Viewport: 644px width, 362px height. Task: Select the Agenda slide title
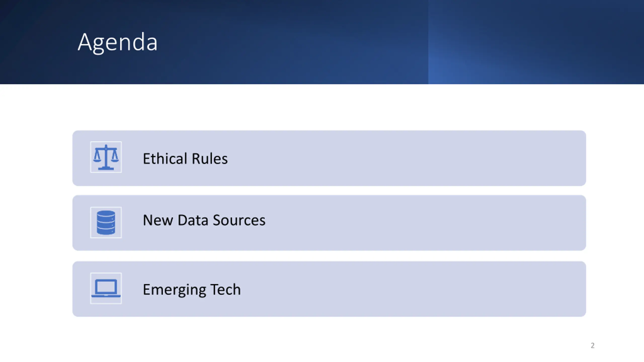[x=117, y=42]
